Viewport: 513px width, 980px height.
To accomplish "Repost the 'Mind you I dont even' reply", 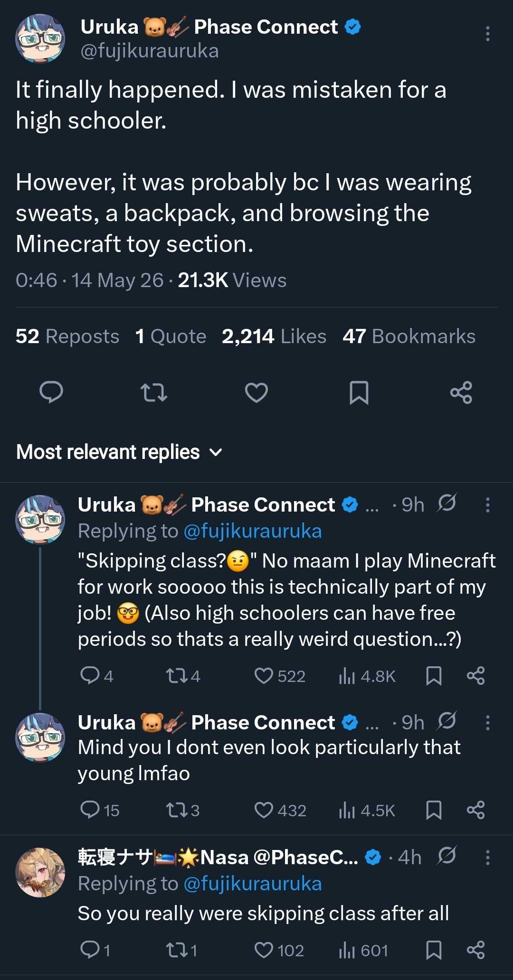I will pyautogui.click(x=183, y=810).
